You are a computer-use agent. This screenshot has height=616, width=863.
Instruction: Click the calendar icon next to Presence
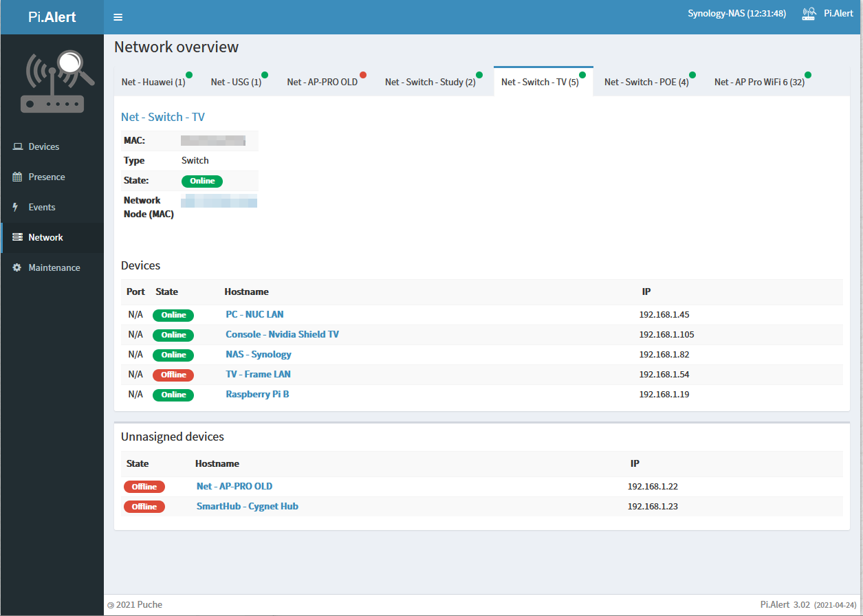18,177
